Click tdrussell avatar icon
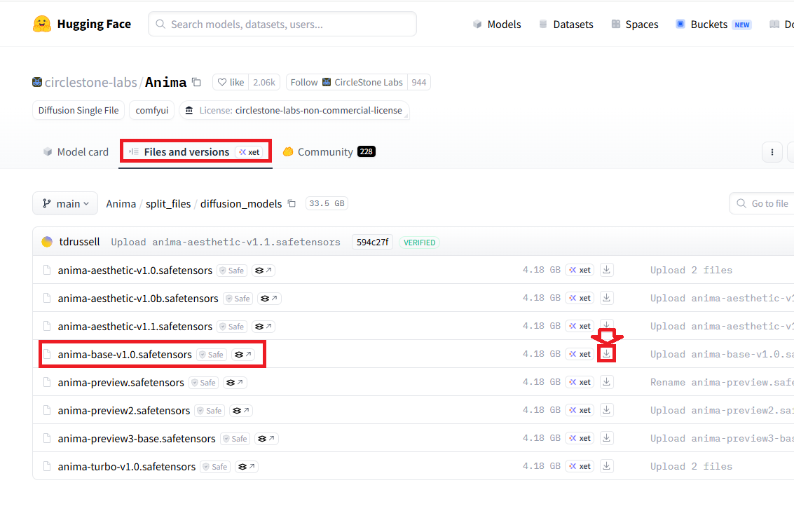This screenshot has height=532, width=794. pyautogui.click(x=47, y=242)
